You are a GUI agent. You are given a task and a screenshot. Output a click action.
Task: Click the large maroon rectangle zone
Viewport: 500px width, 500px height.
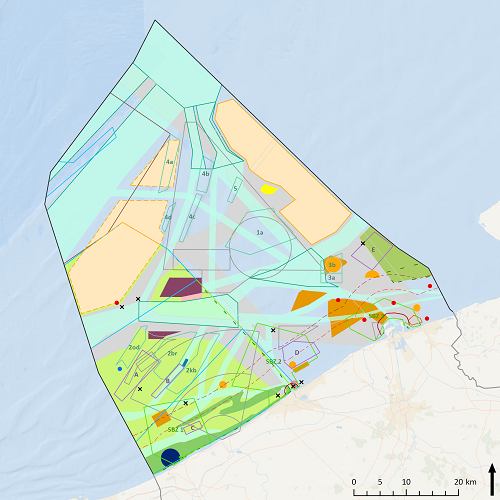tap(182, 287)
